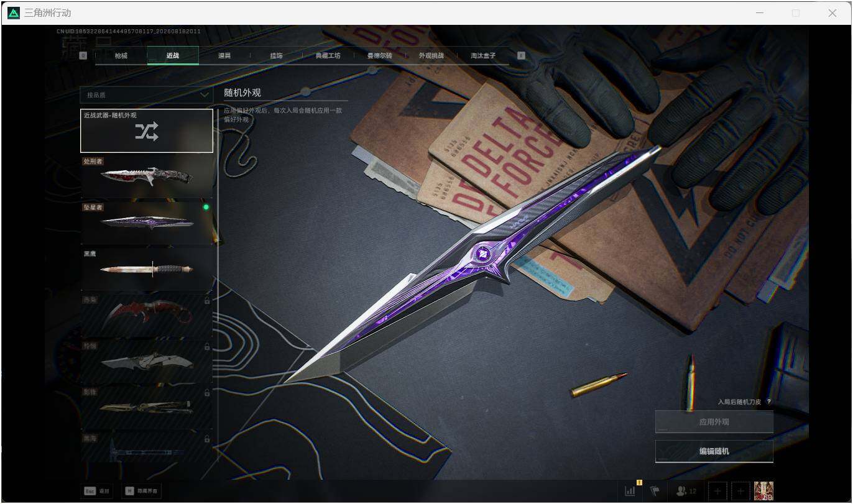Expand the 按品质 sort dropdown

pos(146,95)
